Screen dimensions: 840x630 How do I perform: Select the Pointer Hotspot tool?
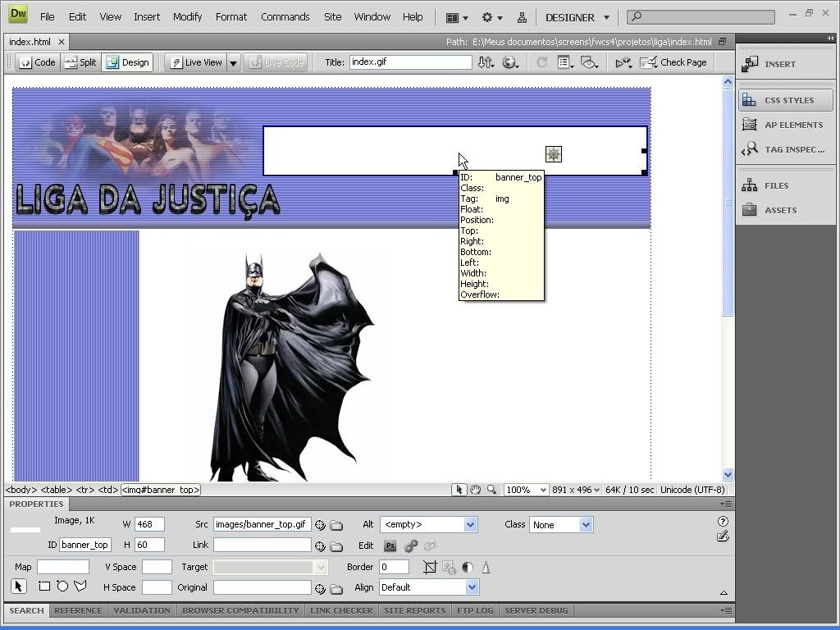tap(19, 587)
